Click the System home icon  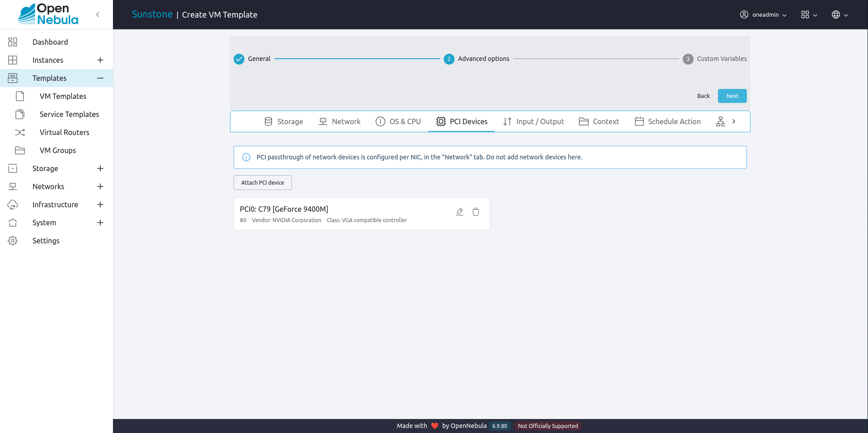pyautogui.click(x=13, y=223)
